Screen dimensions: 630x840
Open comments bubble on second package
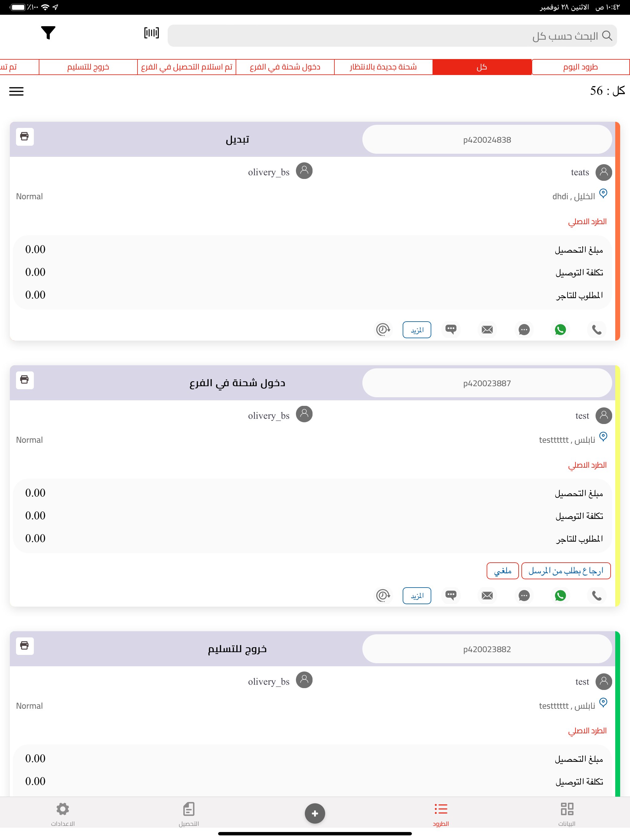[451, 595]
